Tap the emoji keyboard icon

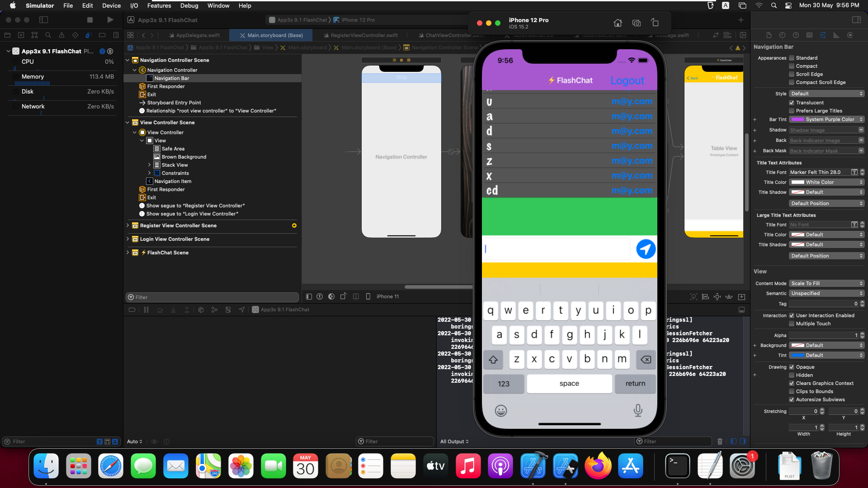point(500,411)
